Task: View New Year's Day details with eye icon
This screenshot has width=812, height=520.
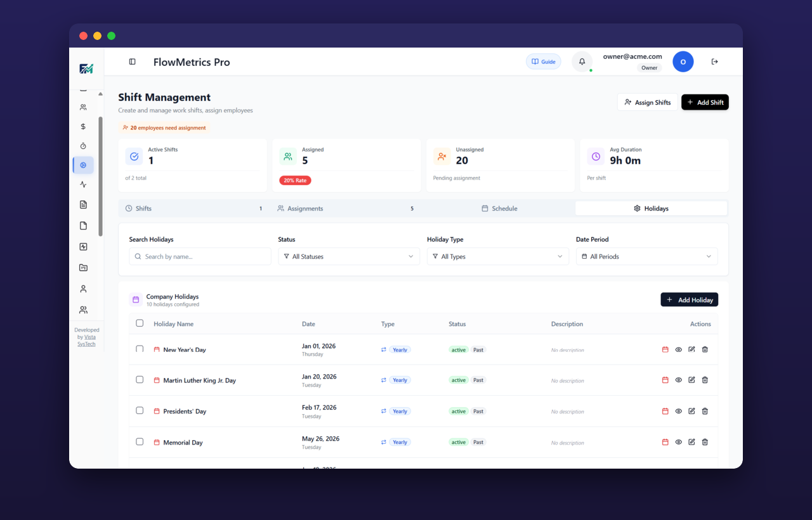Action: 678,349
